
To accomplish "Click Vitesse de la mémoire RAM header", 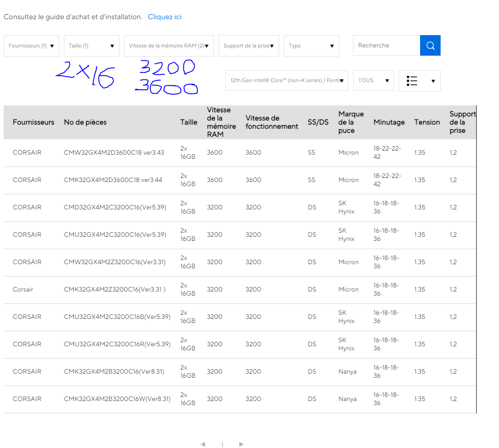I will [x=222, y=122].
